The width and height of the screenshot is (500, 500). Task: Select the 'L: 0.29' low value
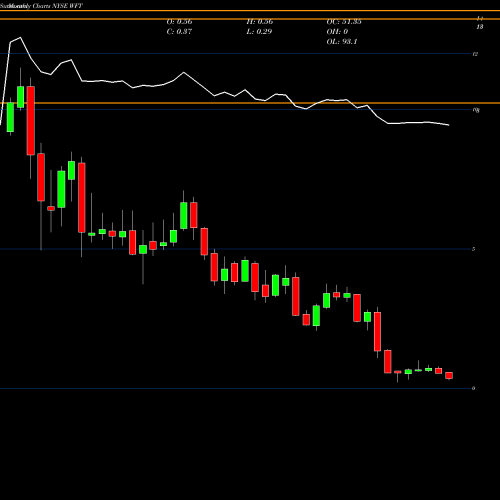click(259, 32)
